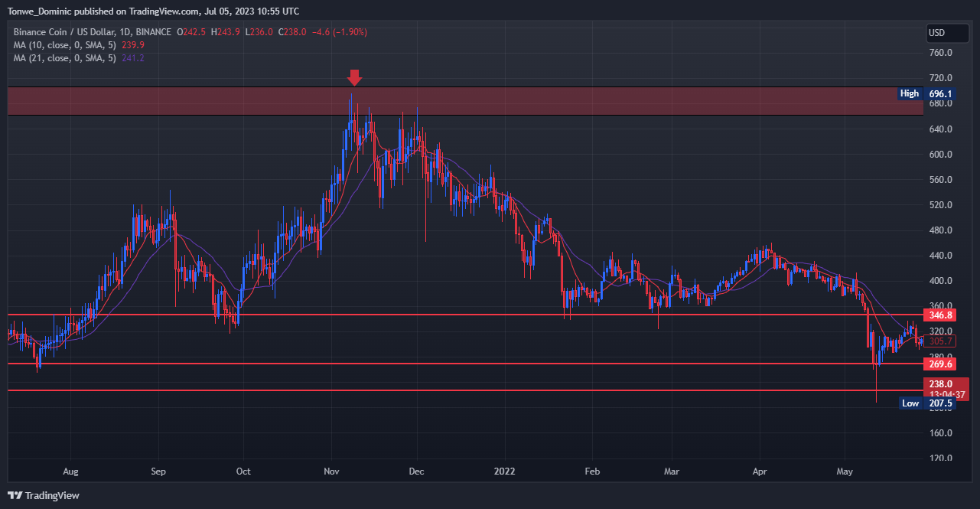Image resolution: width=980 pixels, height=509 pixels.
Task: Click the 440.0 price axis label
Action: click(940, 256)
